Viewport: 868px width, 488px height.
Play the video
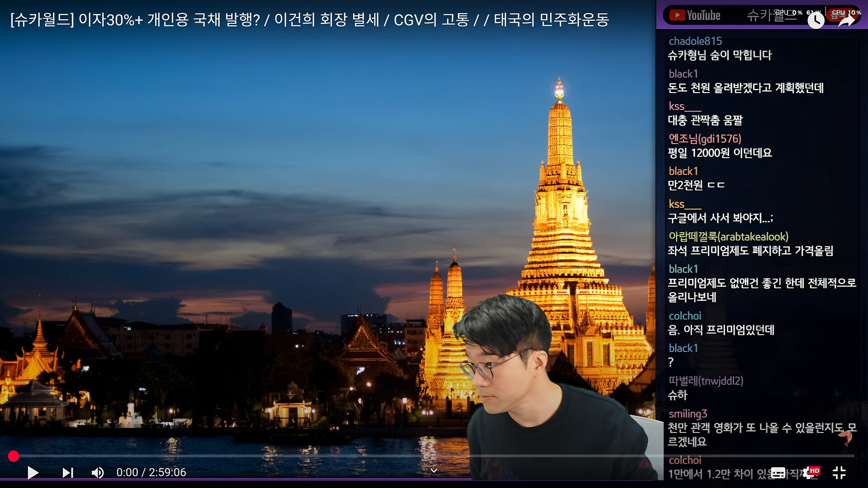33,473
